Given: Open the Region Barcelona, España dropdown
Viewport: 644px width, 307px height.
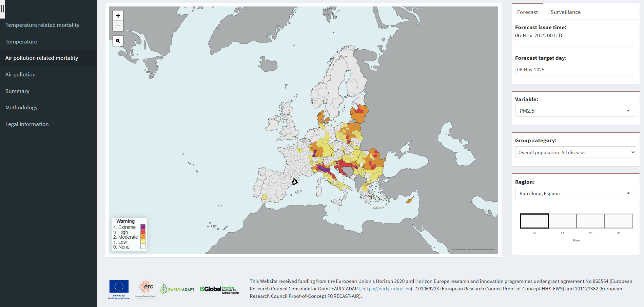Looking at the screenshot, I should pos(575,194).
